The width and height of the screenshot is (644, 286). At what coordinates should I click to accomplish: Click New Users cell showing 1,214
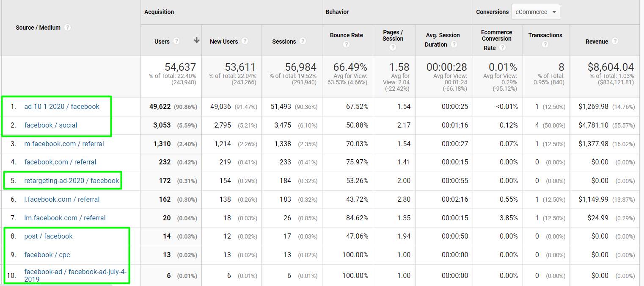(x=223, y=144)
